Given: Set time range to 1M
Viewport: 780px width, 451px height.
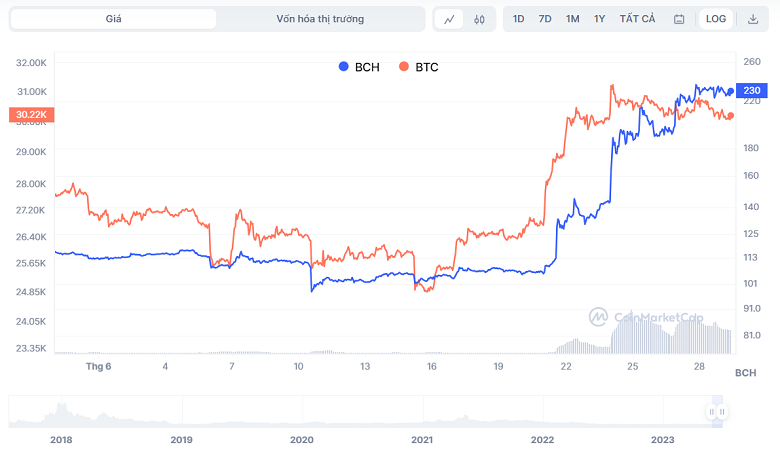Looking at the screenshot, I should [572, 19].
